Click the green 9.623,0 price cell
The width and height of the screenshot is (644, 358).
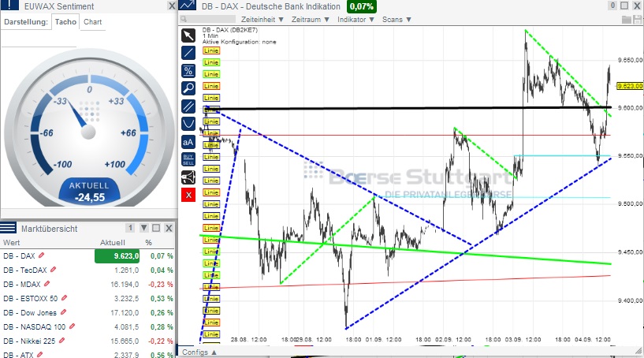tap(117, 255)
